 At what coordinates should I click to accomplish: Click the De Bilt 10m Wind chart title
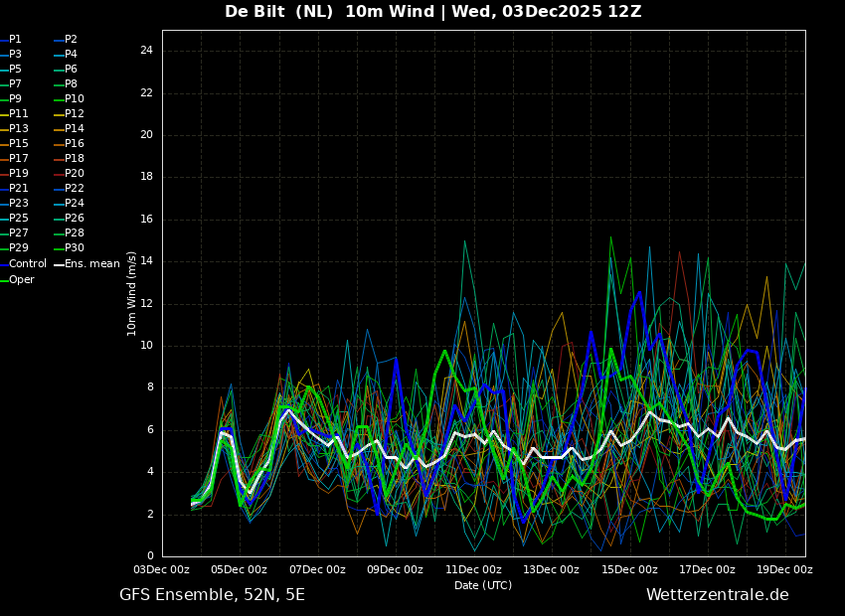432,12
